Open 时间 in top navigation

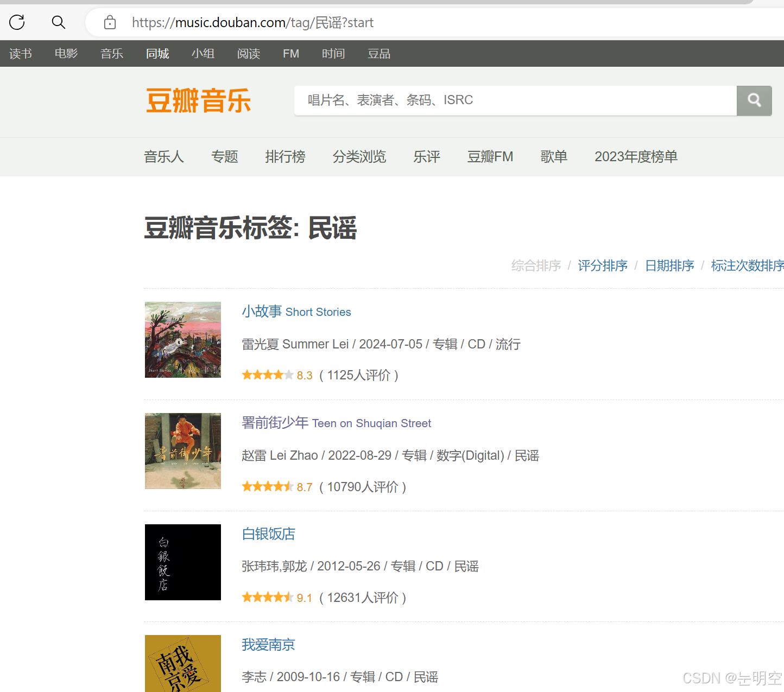[333, 54]
